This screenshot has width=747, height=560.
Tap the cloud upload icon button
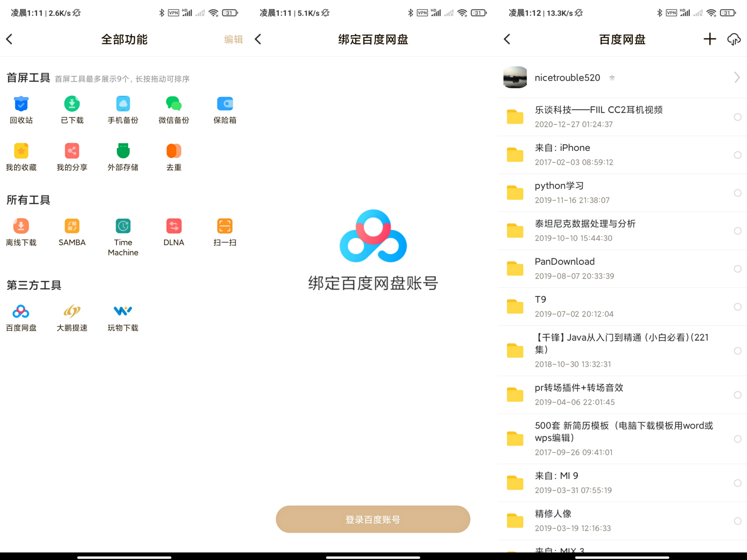coord(734,39)
